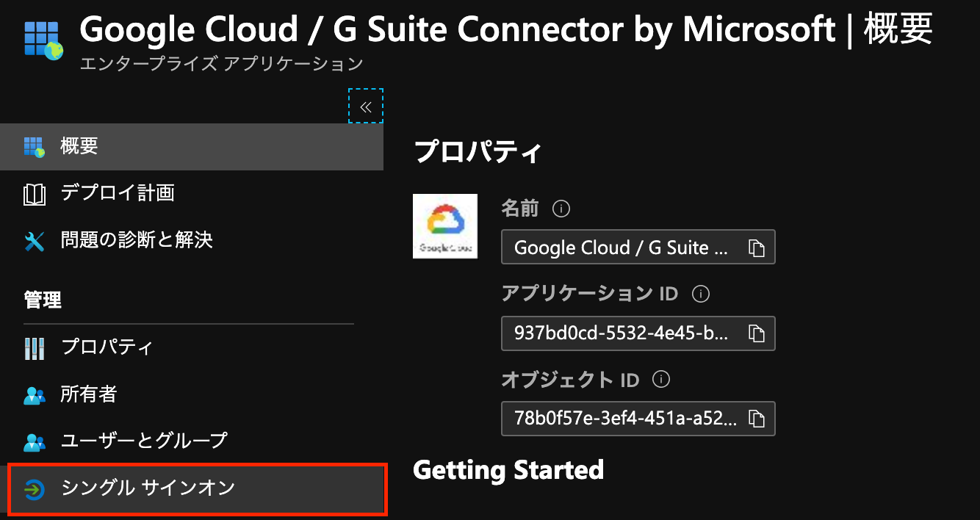Image resolution: width=980 pixels, height=520 pixels.
Task: Collapse the sidebar using the « chevron
Action: tap(365, 106)
